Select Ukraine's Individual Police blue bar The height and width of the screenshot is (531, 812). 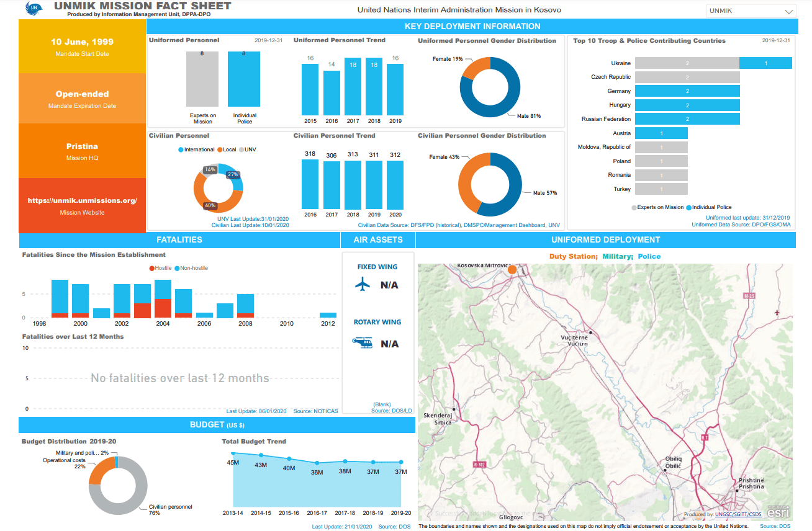click(x=766, y=63)
